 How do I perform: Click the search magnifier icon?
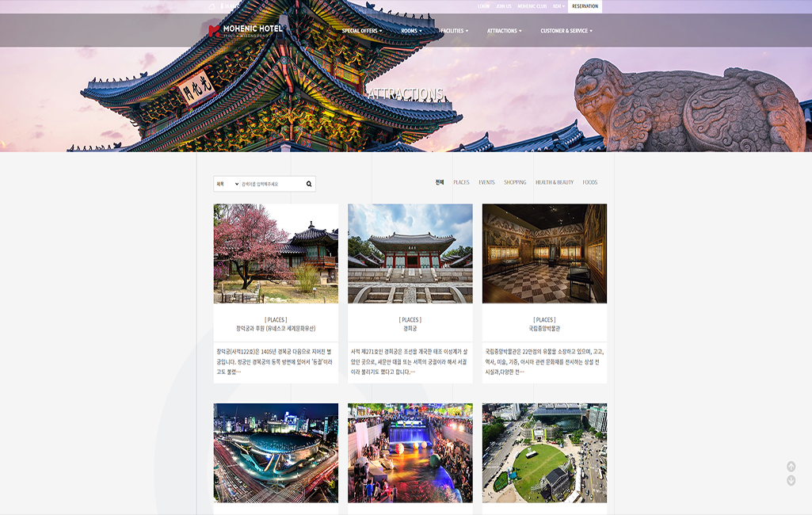(309, 184)
